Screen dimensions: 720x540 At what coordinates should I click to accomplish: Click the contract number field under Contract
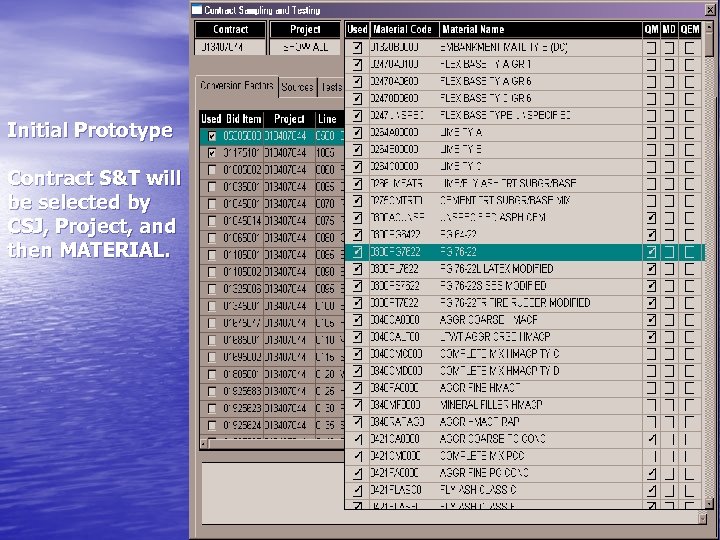click(230, 47)
